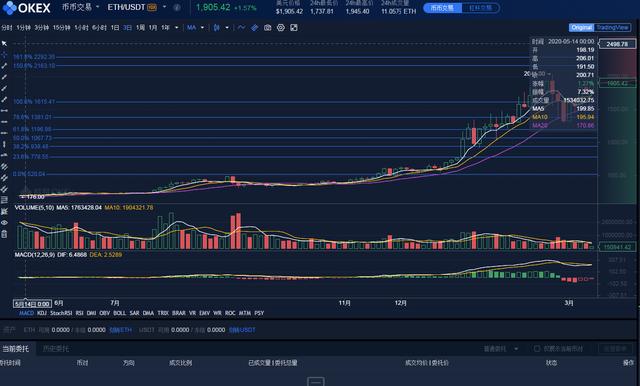Image resolution: width=640 pixels, height=386 pixels.
Task: Select the MTM indicator
Action: pyautogui.click(x=245, y=313)
